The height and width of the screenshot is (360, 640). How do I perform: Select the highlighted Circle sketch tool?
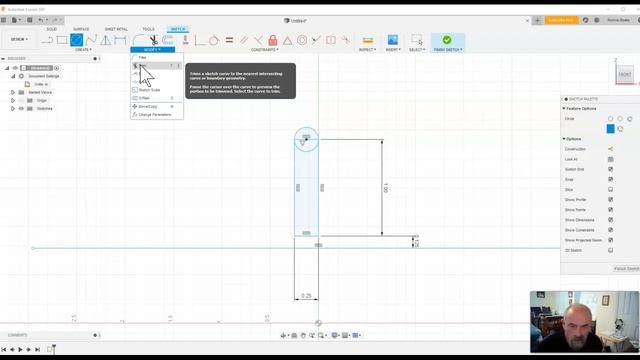click(76, 40)
